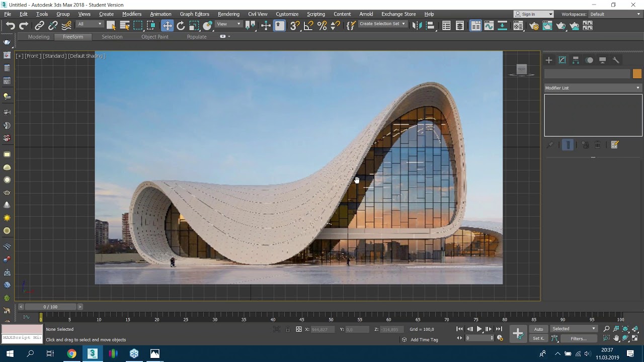Open the Workspaces Default dropdown
Viewport: 644px width, 362px height.
click(x=616, y=14)
